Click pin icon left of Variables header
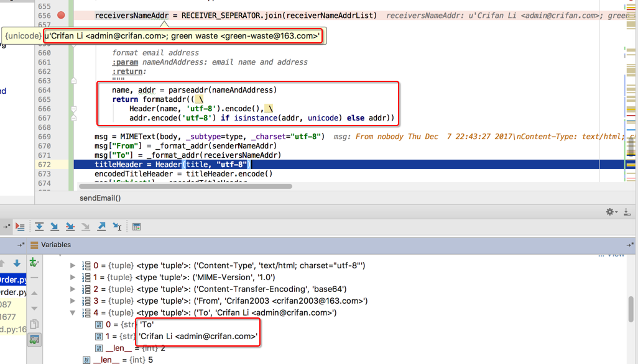The image size is (638, 364). pos(21,245)
